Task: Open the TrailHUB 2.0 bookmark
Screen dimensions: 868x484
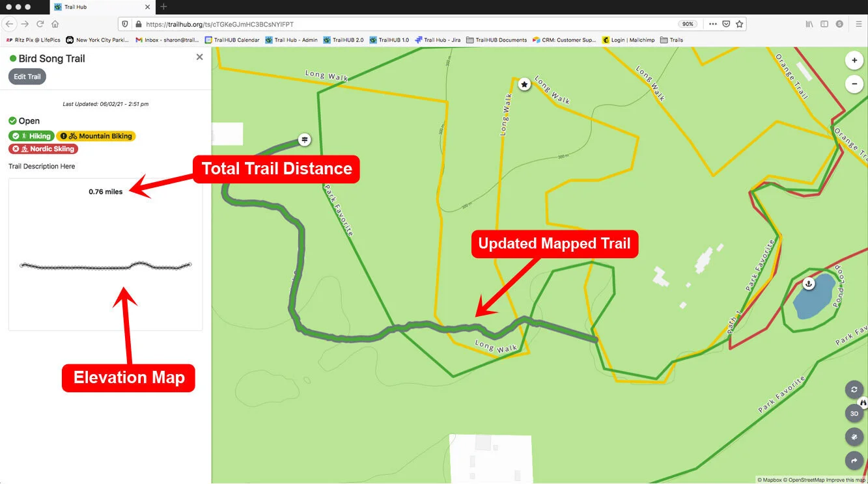Action: 343,40
